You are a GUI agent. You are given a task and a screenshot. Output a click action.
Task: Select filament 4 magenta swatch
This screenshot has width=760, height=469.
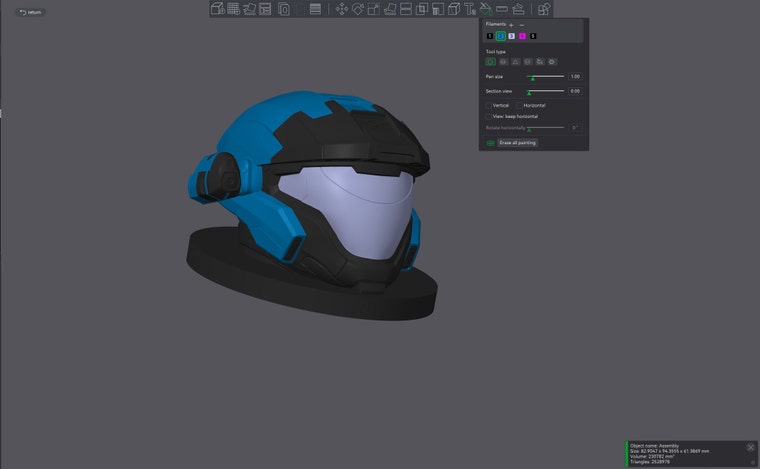point(522,36)
